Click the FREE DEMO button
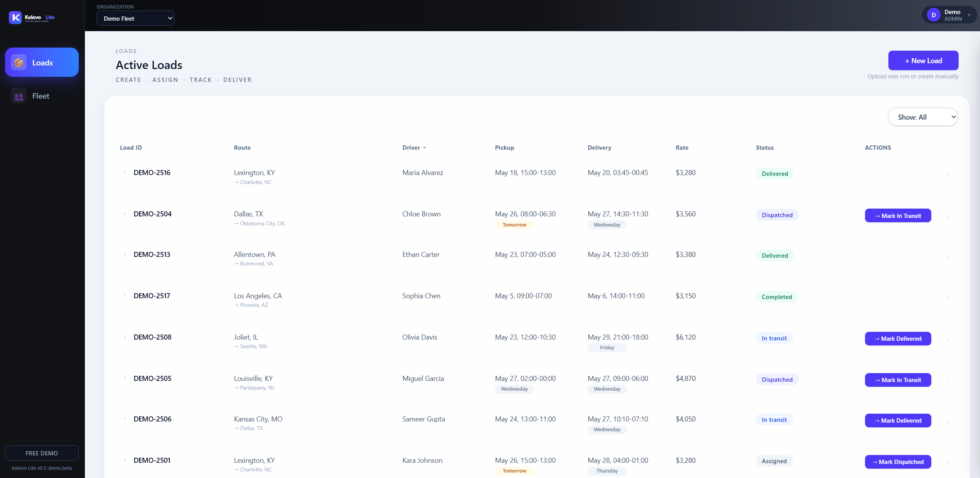 pyautogui.click(x=42, y=453)
